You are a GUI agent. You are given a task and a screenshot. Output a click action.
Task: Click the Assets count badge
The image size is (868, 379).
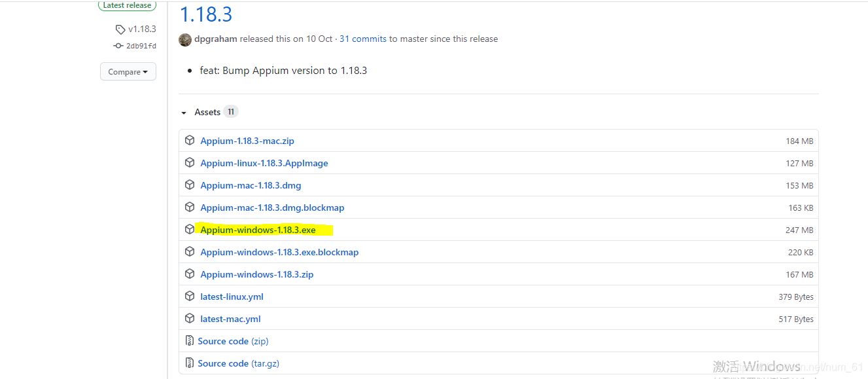pos(230,111)
